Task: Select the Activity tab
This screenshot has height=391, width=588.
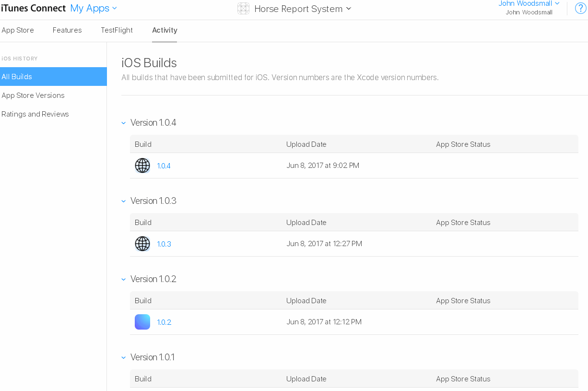Action: click(165, 30)
